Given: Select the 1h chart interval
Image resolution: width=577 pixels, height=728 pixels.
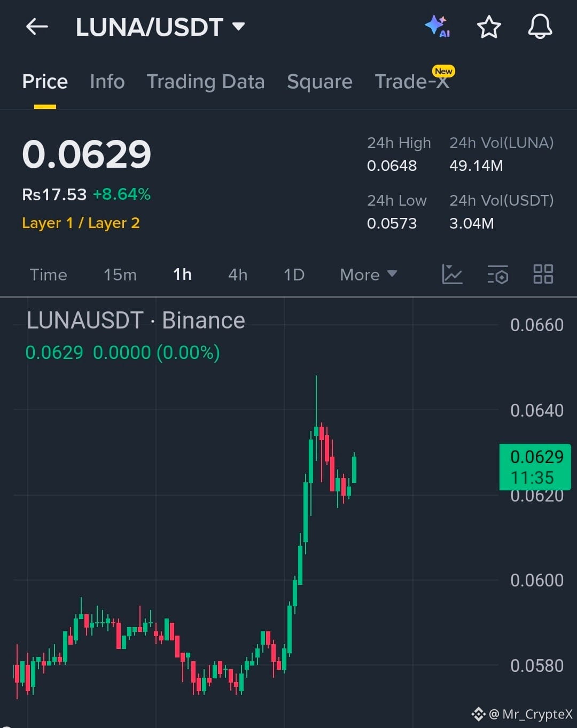Looking at the screenshot, I should point(182,275).
